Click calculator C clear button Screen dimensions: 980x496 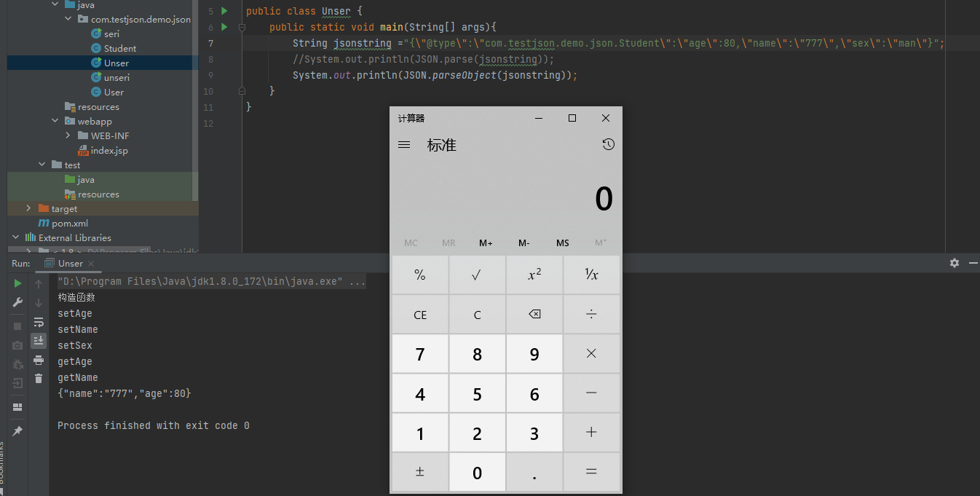click(x=477, y=314)
